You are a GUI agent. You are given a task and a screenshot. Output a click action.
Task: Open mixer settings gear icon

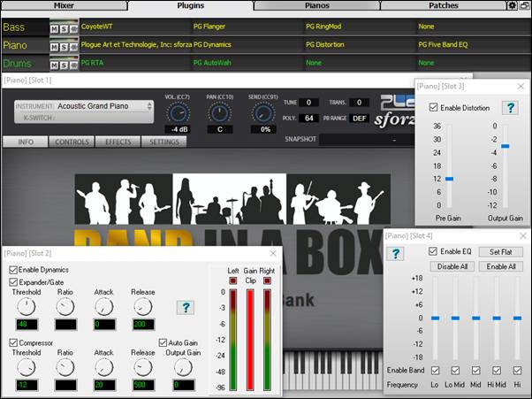click(x=512, y=5)
